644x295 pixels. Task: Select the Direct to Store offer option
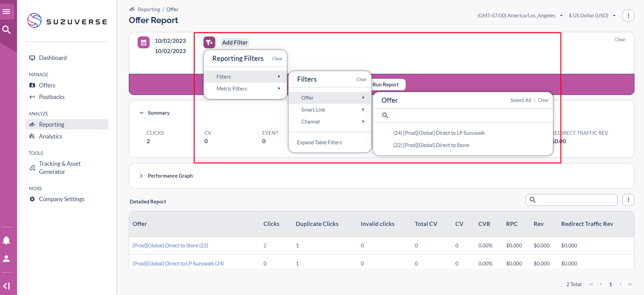click(x=431, y=145)
